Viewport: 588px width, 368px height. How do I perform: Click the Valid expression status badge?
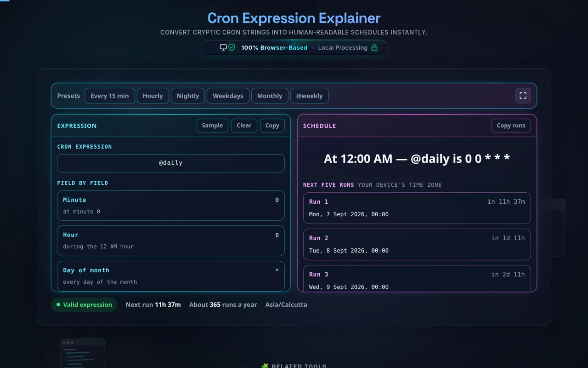[x=84, y=305]
